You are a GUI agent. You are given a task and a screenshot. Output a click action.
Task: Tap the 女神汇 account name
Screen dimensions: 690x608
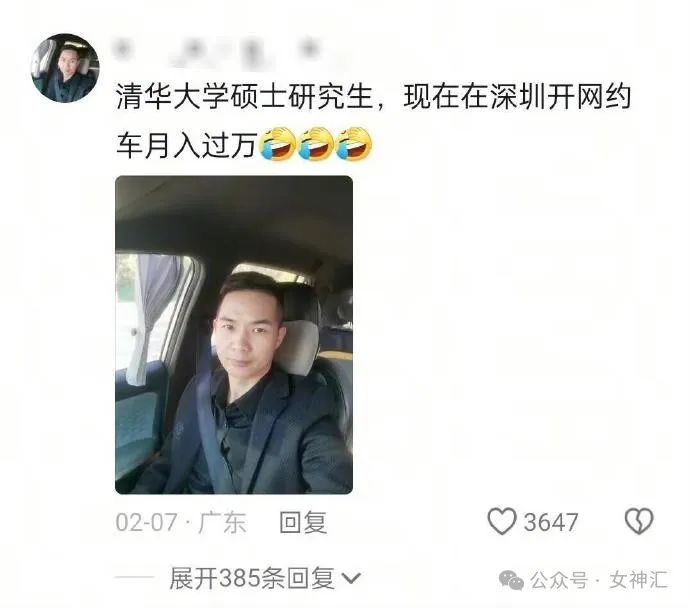click(x=639, y=580)
